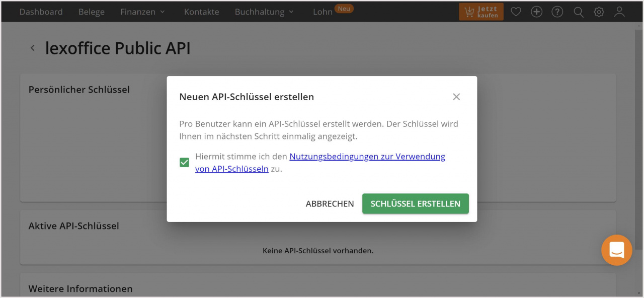Open the Nutzungsbedingungen zur Verwendung von API-Schlüsseln link
The image size is (644, 298).
click(x=320, y=163)
